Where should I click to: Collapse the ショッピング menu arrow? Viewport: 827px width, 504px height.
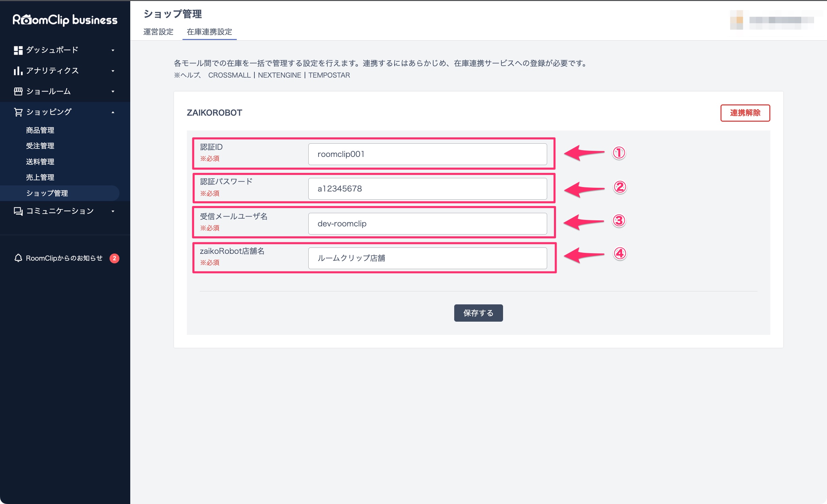(113, 112)
